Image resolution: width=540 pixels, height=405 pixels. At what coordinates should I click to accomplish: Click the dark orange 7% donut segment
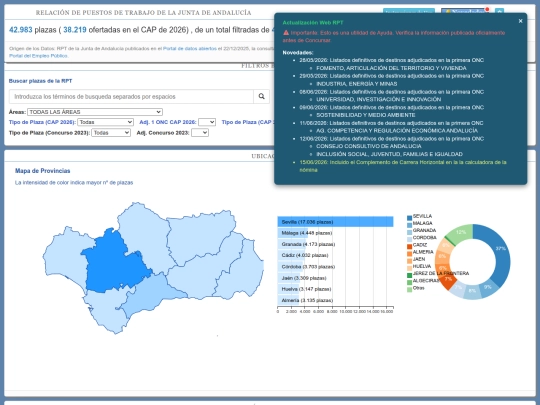448,279
